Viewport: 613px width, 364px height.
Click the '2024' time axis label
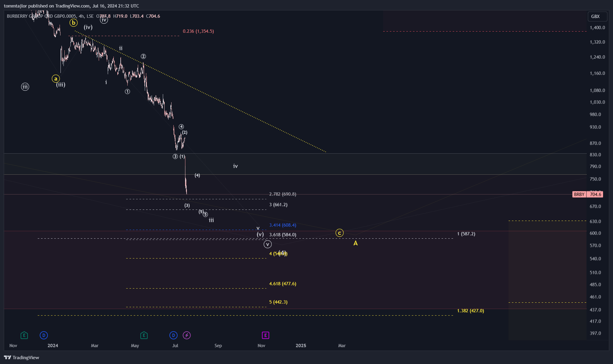[x=53, y=346]
